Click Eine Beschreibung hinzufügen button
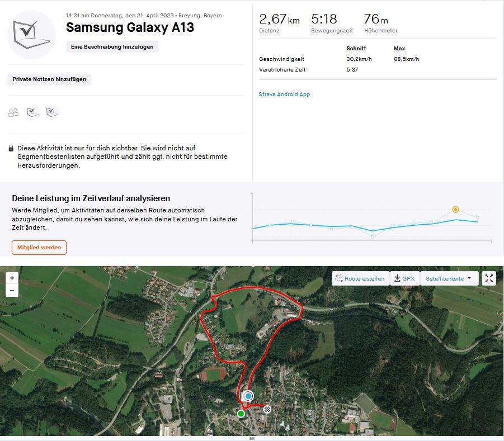504x441 pixels. pos(112,47)
